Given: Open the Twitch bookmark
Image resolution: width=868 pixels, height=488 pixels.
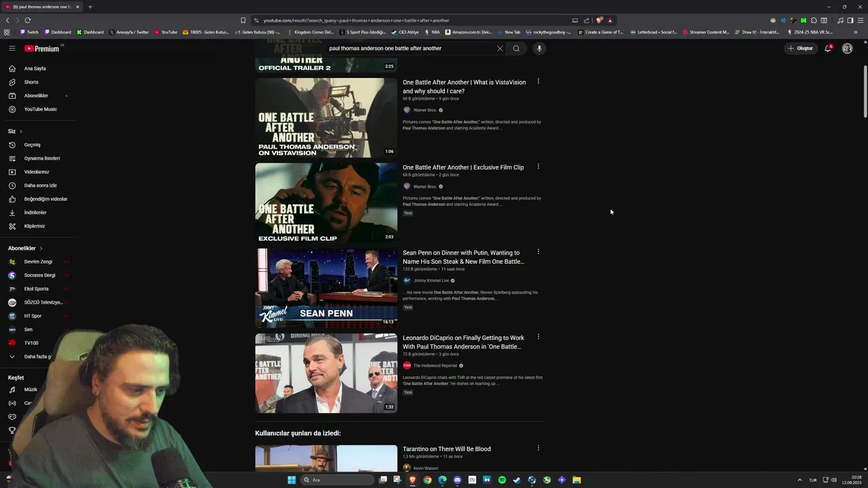Looking at the screenshot, I should point(29,32).
